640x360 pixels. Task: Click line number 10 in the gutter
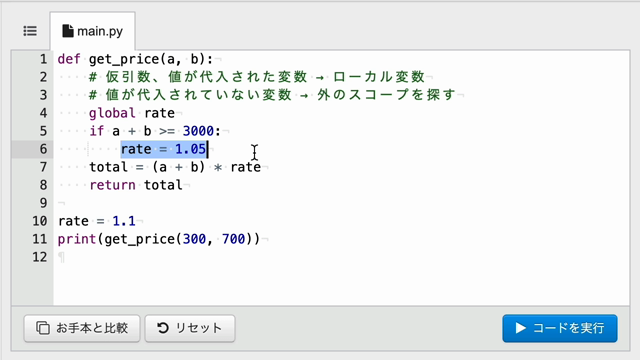pyautogui.click(x=40, y=221)
